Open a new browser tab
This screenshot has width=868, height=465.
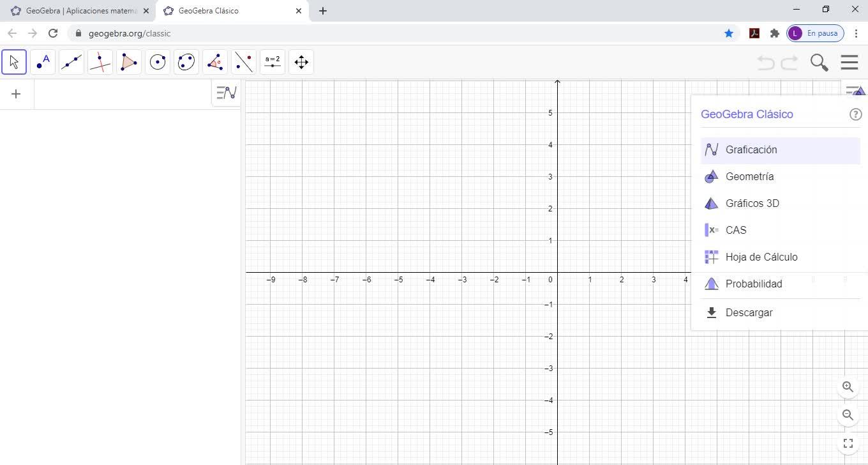[323, 11]
